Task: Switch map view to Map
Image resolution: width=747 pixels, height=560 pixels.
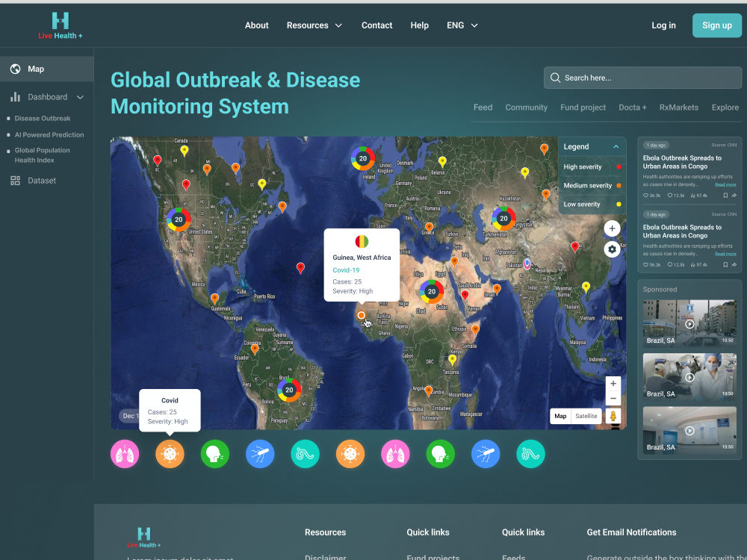Action: coord(560,416)
